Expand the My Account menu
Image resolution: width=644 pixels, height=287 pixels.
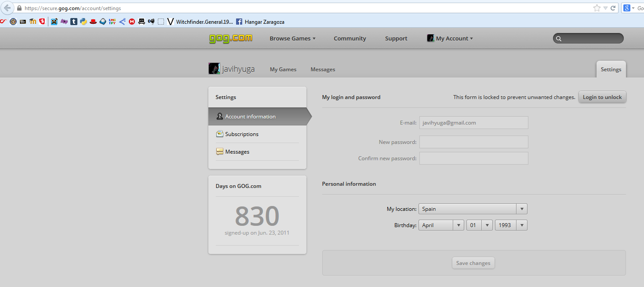click(x=455, y=38)
